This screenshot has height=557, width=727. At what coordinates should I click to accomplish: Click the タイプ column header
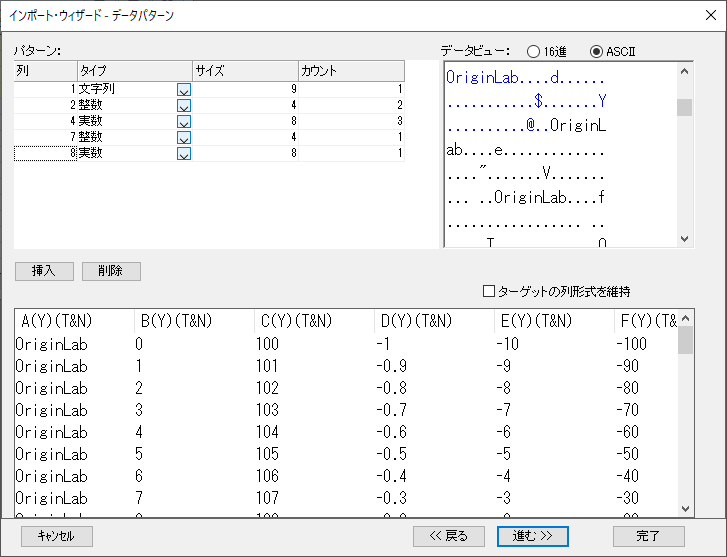click(x=134, y=71)
